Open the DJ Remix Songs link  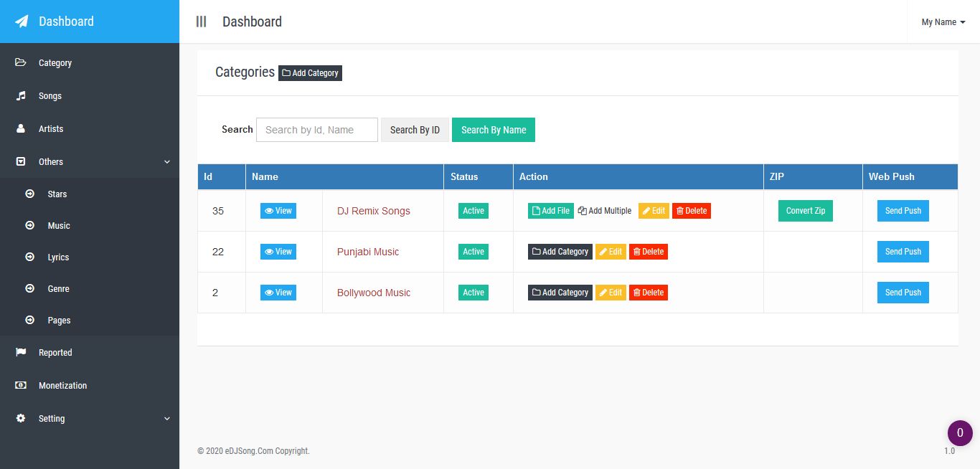(374, 211)
